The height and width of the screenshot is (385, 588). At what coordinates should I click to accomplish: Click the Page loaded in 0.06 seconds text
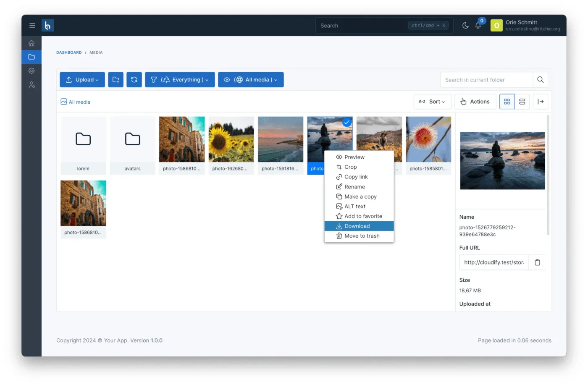514,340
